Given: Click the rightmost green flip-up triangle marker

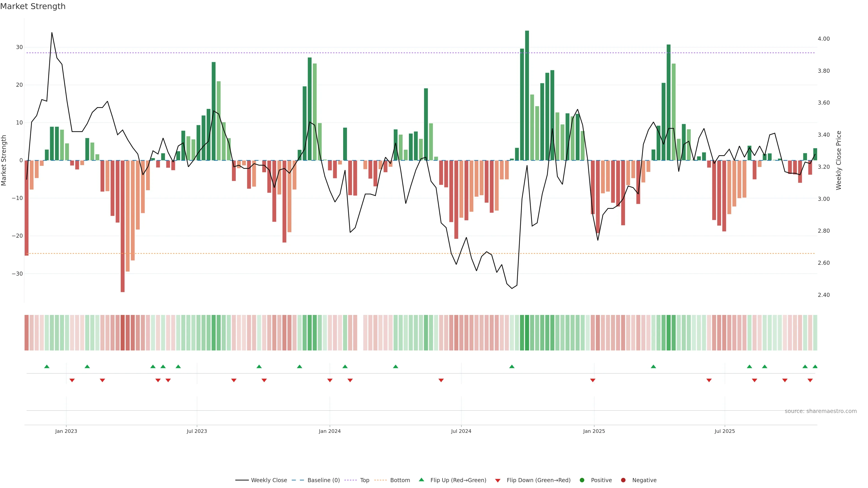Looking at the screenshot, I should (x=815, y=366).
